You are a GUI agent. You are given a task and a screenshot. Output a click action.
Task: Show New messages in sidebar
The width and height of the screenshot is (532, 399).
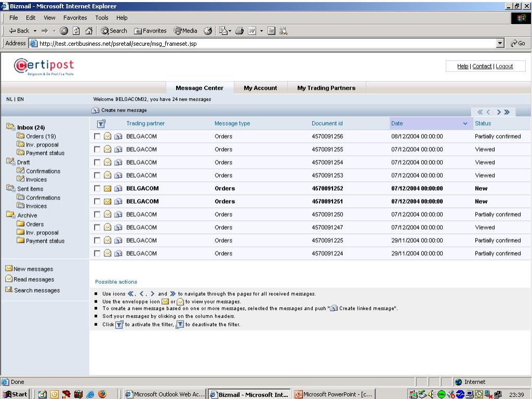[x=33, y=269]
